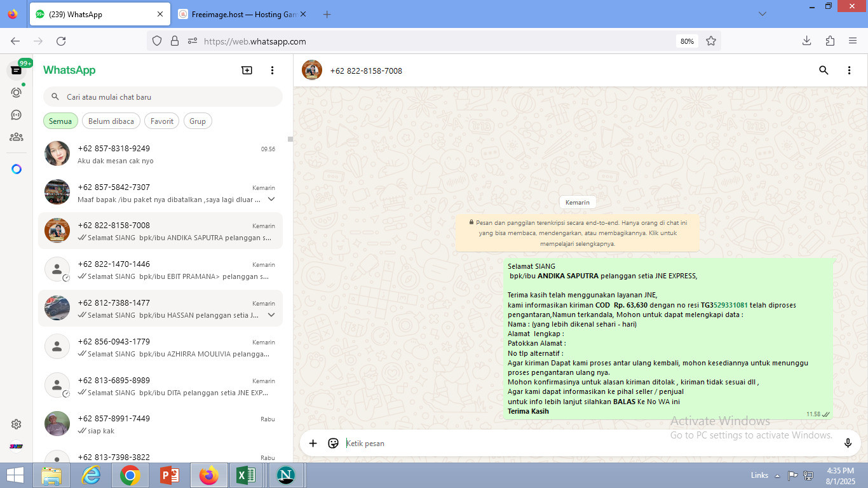The width and height of the screenshot is (868, 488).
Task: Filter chats by Grup
Action: tap(198, 121)
